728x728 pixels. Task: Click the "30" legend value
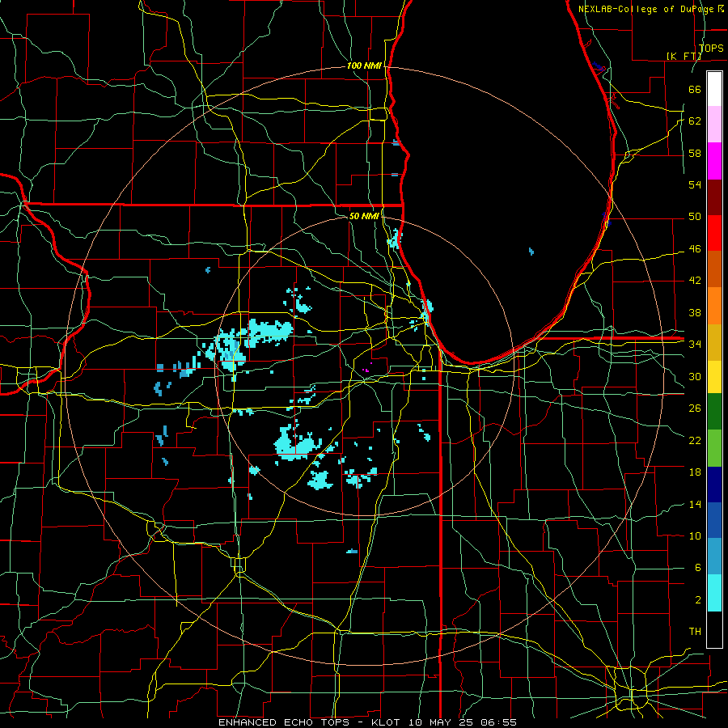tap(695, 376)
